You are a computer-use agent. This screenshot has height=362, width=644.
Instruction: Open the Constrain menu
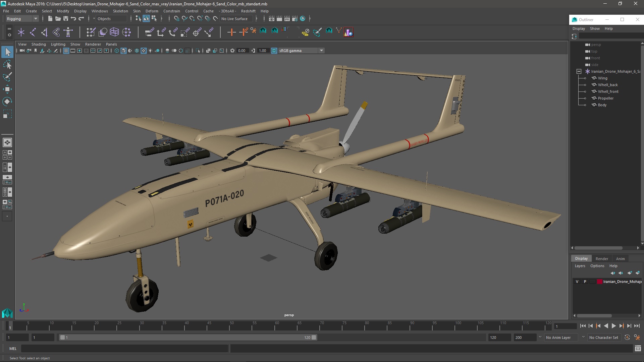pos(172,11)
